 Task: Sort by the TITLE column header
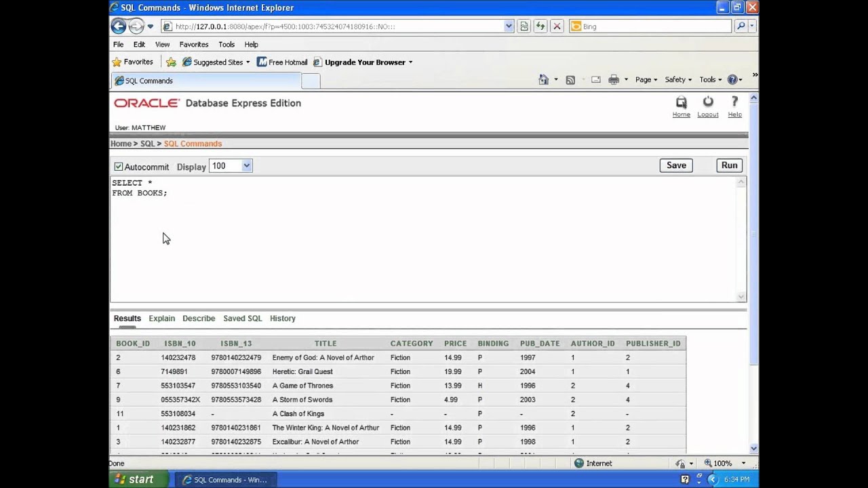pyautogui.click(x=325, y=344)
